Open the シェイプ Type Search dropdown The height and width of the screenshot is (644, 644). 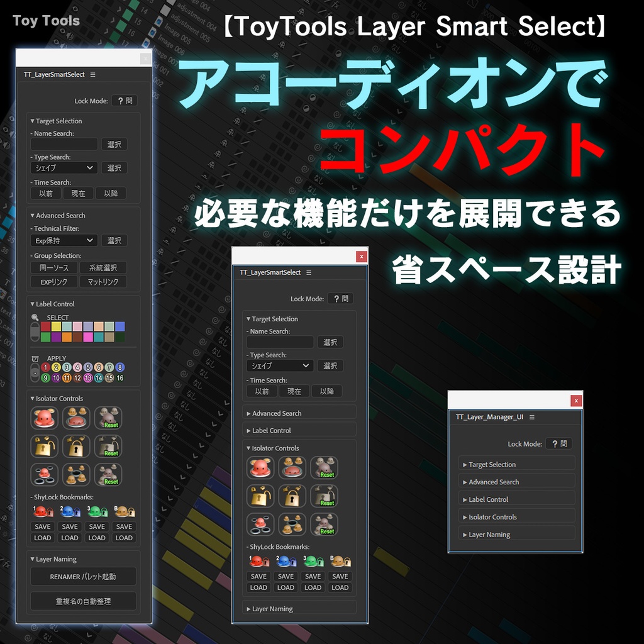pyautogui.click(x=63, y=167)
